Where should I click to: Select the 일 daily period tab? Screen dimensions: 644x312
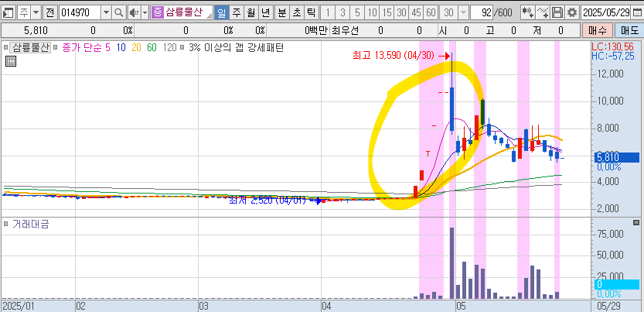tap(222, 12)
